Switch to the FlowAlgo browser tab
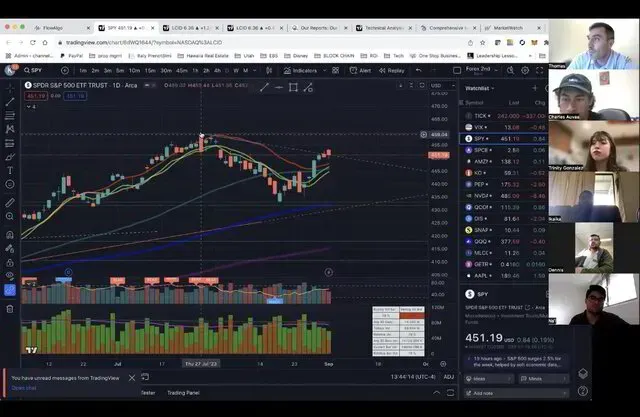 coord(61,28)
